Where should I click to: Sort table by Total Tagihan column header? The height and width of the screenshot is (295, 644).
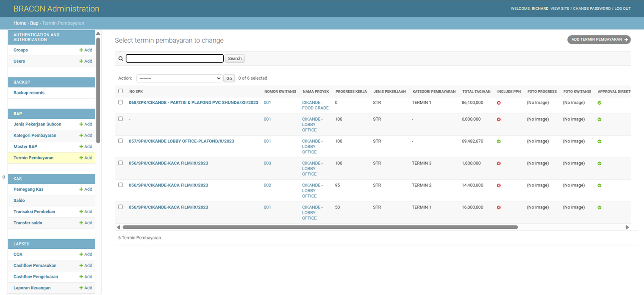476,92
